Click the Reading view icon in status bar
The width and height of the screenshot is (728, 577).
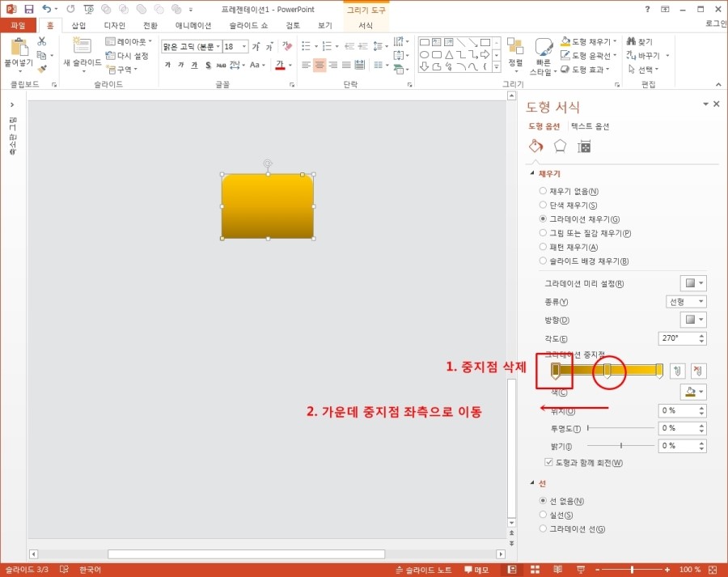point(557,570)
